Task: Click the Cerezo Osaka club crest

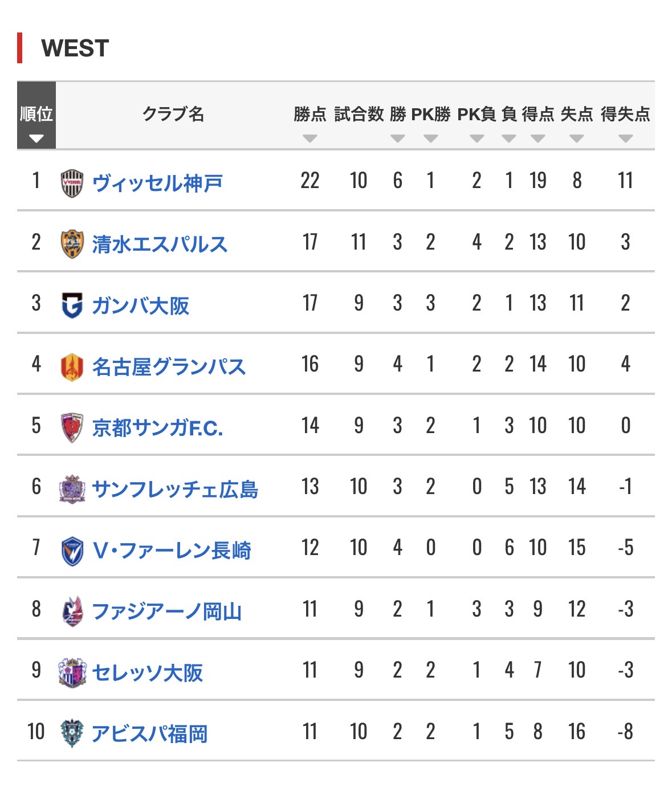Action: point(72,672)
